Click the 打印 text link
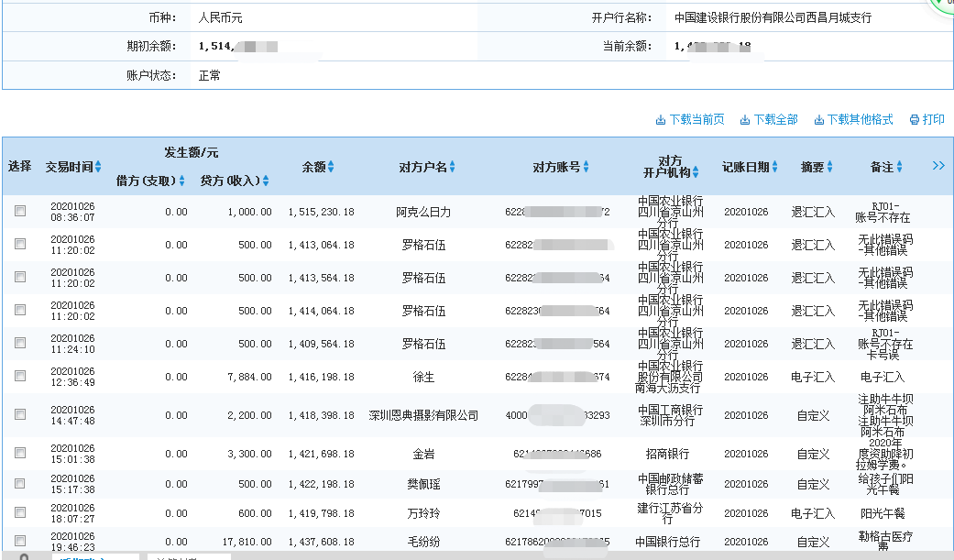This screenshot has width=954, height=560. 934,119
